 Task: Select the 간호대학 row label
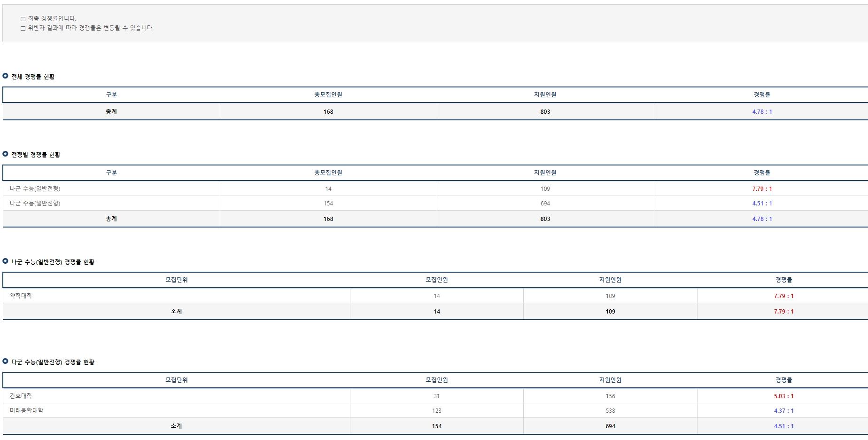coord(21,396)
